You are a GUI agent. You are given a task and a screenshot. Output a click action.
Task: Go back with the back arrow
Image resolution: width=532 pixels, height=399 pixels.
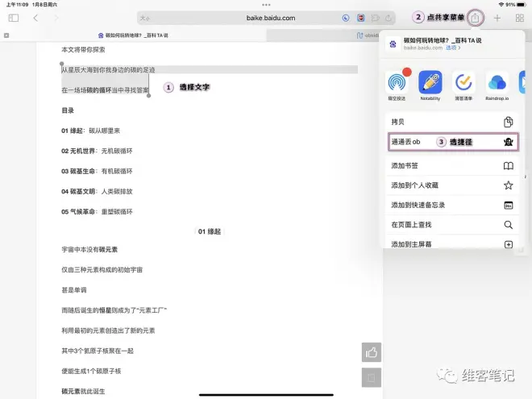pyautogui.click(x=35, y=18)
